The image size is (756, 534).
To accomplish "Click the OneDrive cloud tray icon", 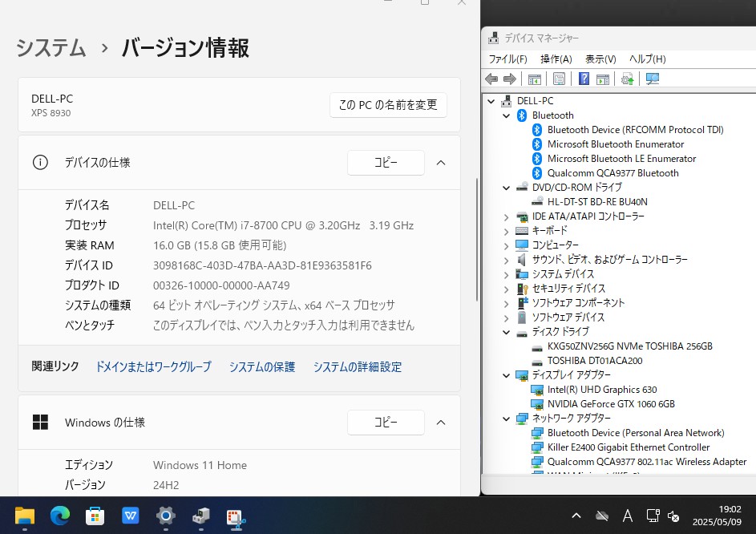I will tap(602, 516).
